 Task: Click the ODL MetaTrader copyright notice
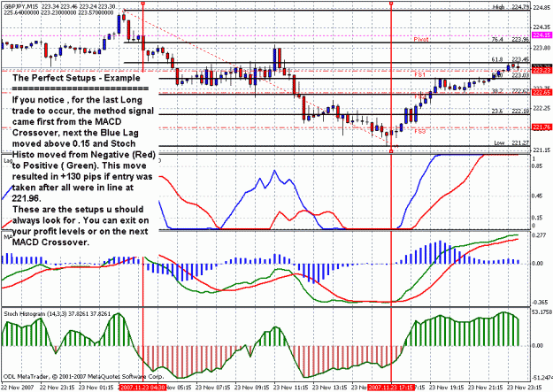[x=83, y=376]
